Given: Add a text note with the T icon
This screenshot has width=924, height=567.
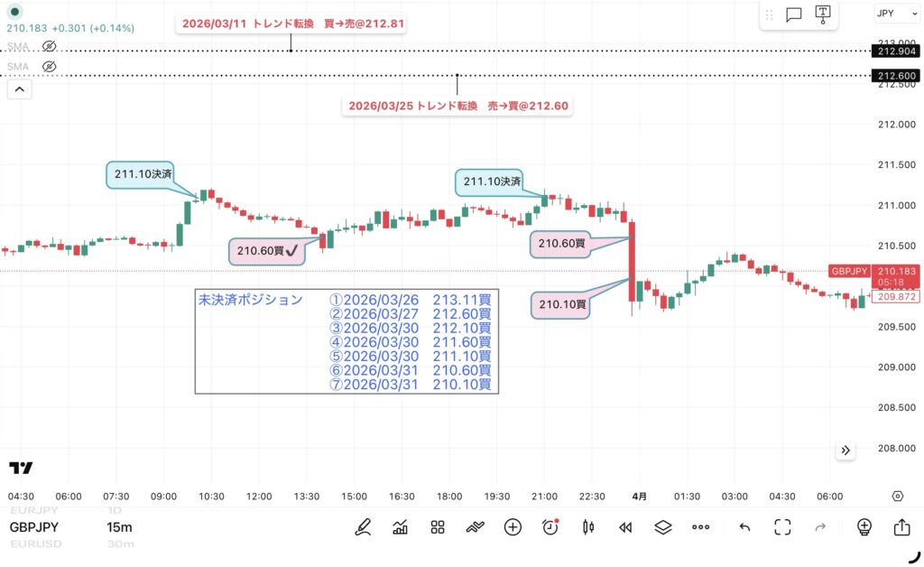Looking at the screenshot, I should tap(824, 14).
